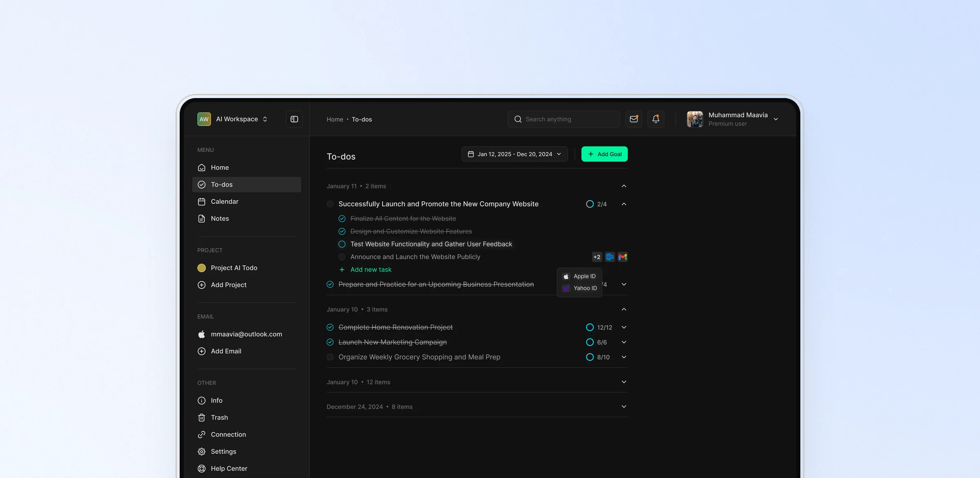Viewport: 980px width, 478px height.
Task: Click the Calendar icon in sidebar
Action: 201,201
